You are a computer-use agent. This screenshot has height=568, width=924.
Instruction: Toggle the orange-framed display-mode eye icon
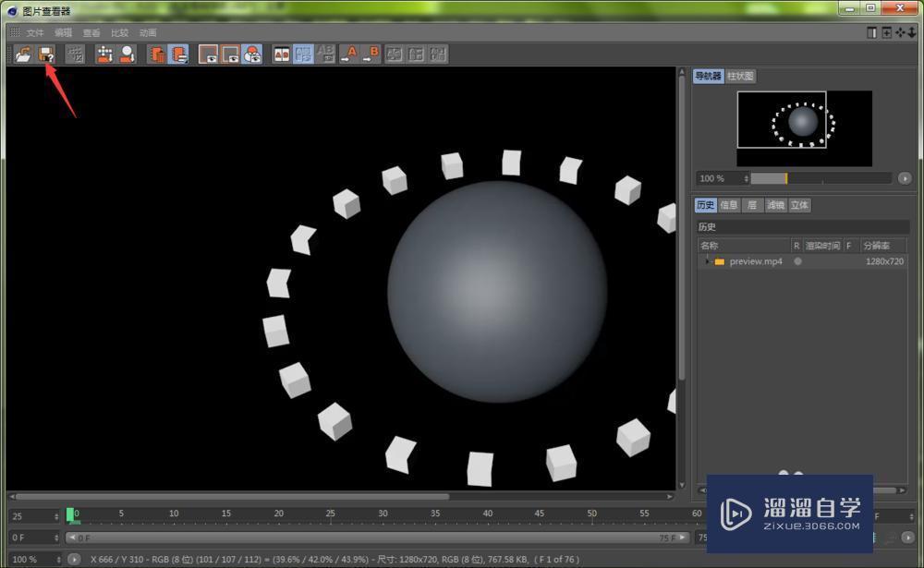(x=230, y=54)
